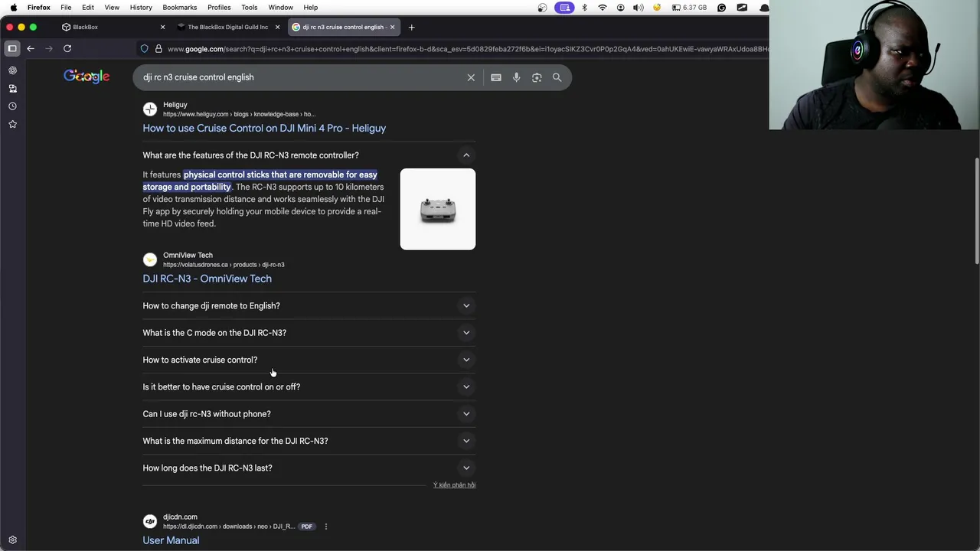This screenshot has height=551, width=980.
Task: Click the magnifier search submit icon
Action: click(557, 77)
